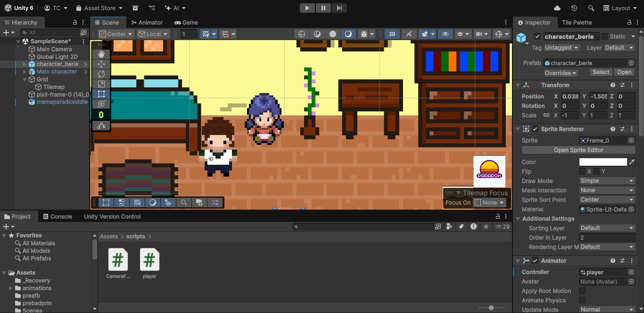Collapse the Transform component
644x313 pixels.
(518, 85)
